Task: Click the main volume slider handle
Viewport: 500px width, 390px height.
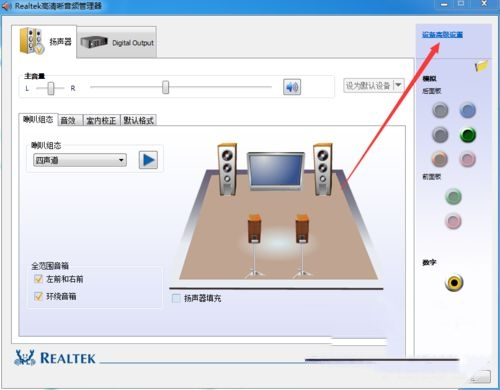Action: 166,87
